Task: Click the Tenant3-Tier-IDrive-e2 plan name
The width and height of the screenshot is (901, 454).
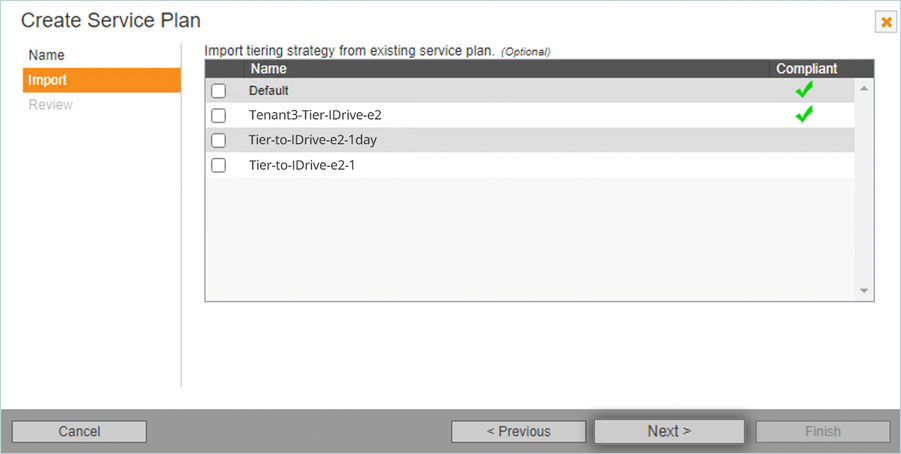Action: (x=315, y=115)
